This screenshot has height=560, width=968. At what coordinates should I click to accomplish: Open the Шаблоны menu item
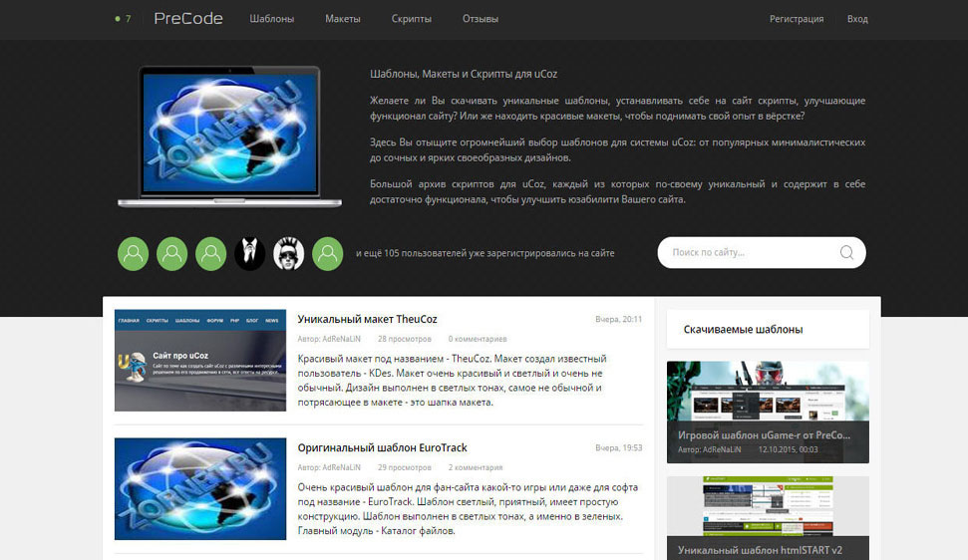coord(271,19)
